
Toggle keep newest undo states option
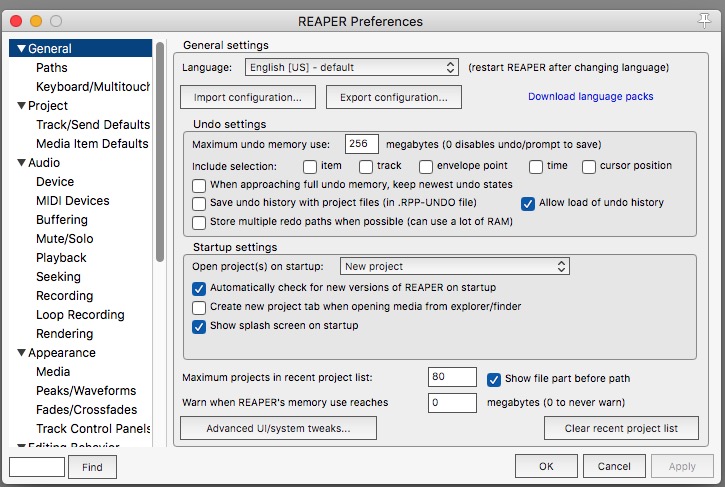199,185
